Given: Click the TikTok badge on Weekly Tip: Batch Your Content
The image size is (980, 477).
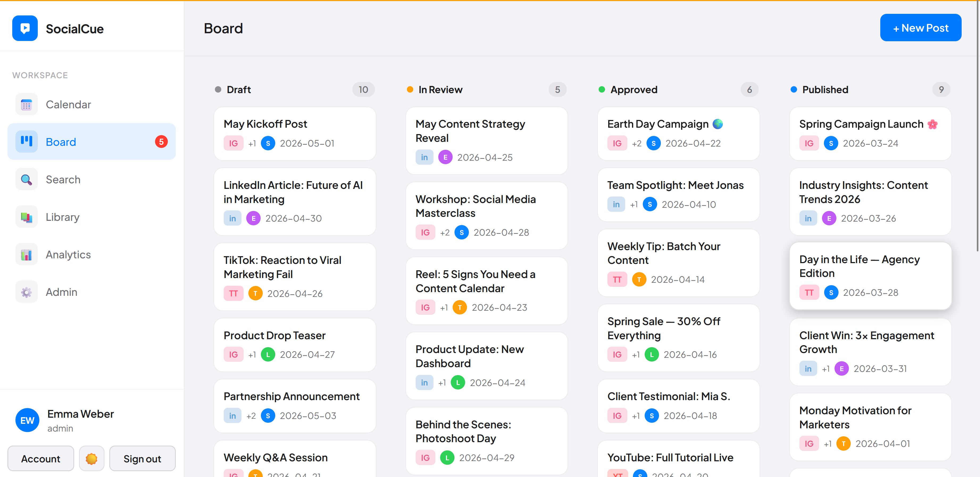Looking at the screenshot, I should coord(617,279).
